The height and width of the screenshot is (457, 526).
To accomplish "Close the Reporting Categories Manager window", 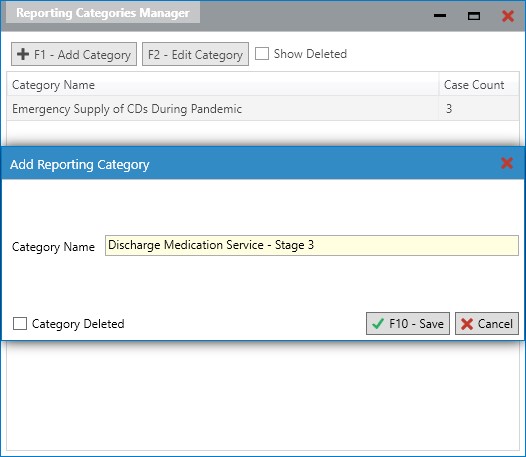I will click(x=508, y=16).
